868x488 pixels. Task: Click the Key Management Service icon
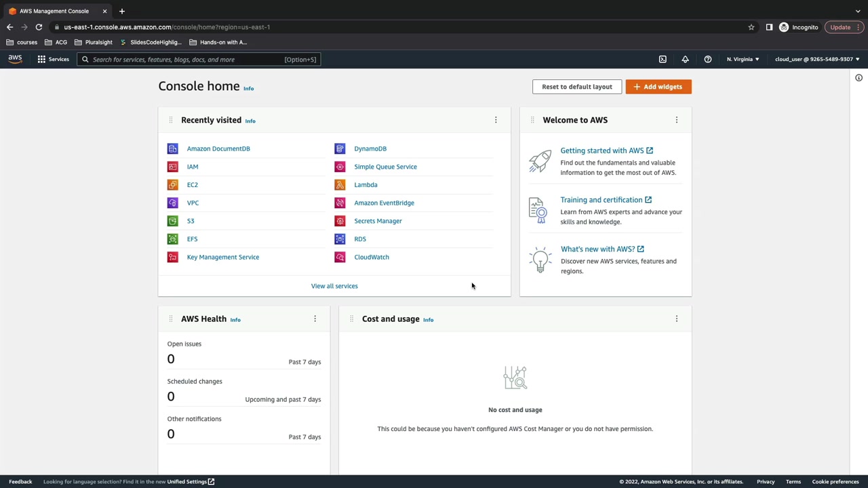click(173, 257)
